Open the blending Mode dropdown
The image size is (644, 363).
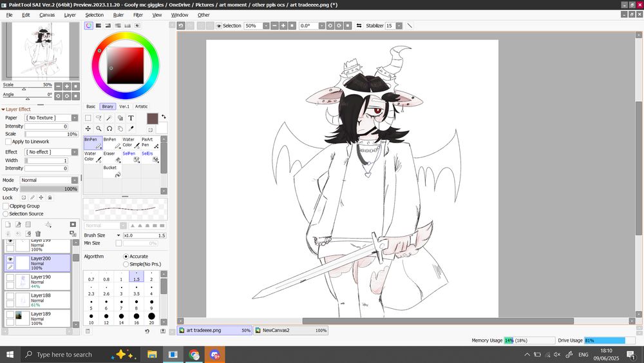click(x=74, y=180)
